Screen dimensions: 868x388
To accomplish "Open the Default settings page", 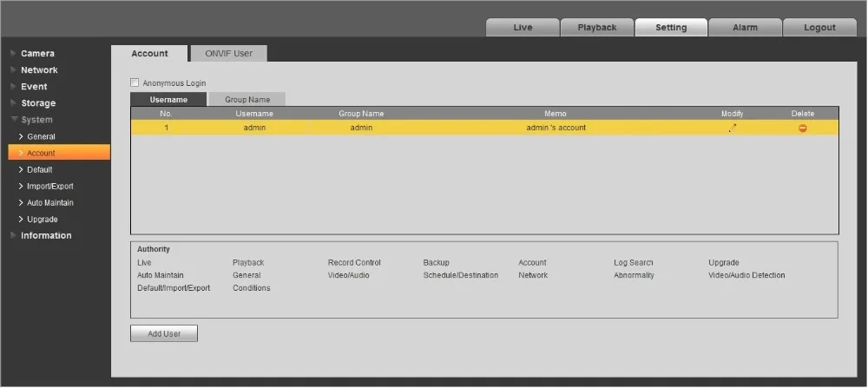I will [x=39, y=169].
